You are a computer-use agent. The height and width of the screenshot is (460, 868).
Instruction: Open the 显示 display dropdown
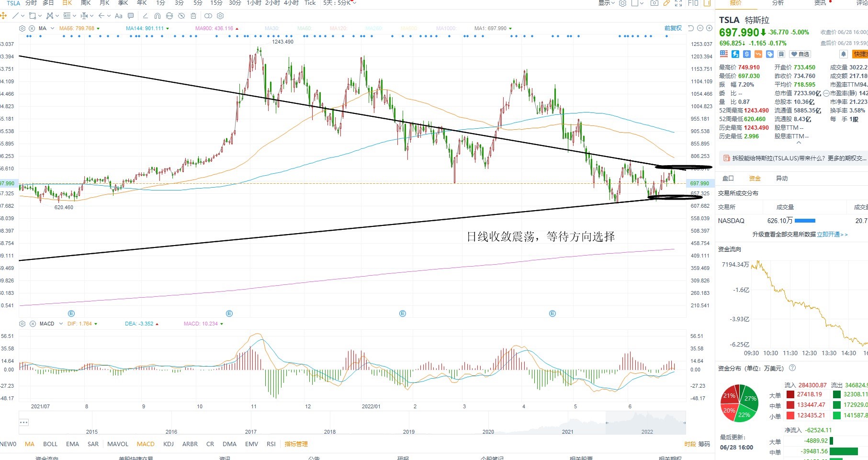607,3
